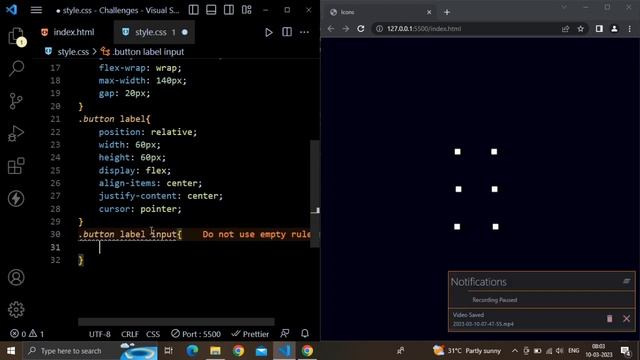Show hidden system tray icons
Screen dimensions: 640x360
point(515,351)
